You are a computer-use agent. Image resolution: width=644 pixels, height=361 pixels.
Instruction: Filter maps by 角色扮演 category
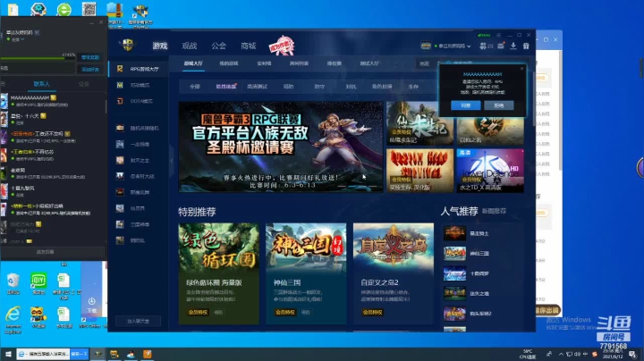tap(382, 87)
